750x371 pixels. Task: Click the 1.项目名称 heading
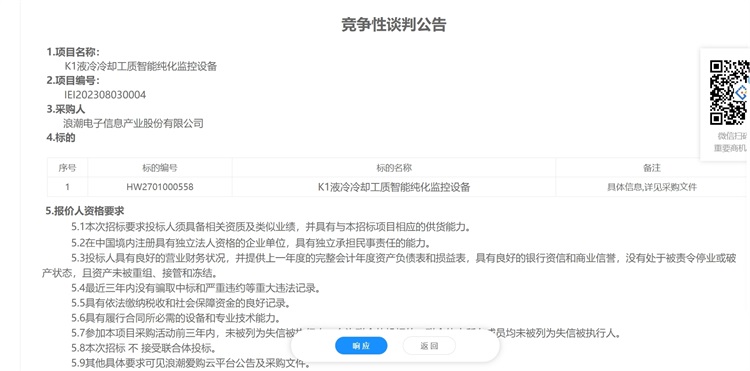[73, 52]
